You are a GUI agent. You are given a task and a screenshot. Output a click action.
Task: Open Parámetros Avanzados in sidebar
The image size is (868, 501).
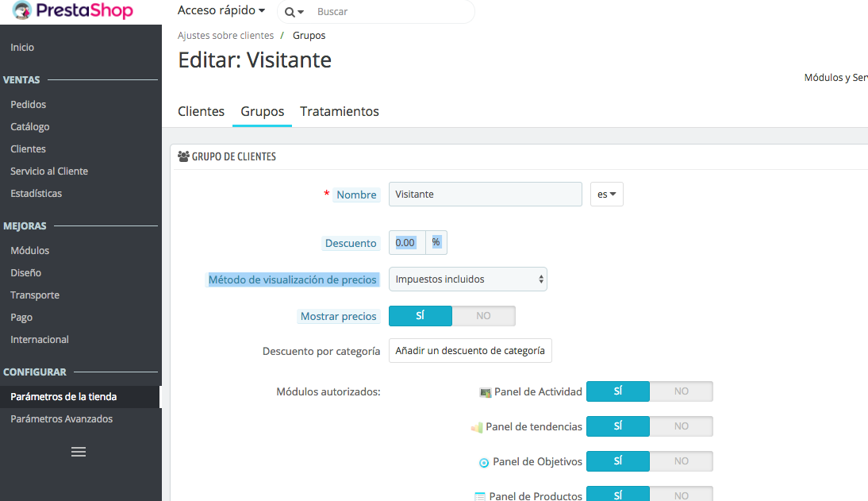(61, 419)
